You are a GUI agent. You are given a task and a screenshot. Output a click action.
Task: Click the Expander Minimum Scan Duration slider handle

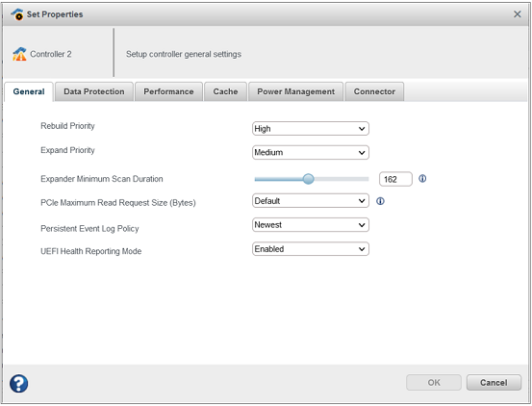click(x=308, y=179)
